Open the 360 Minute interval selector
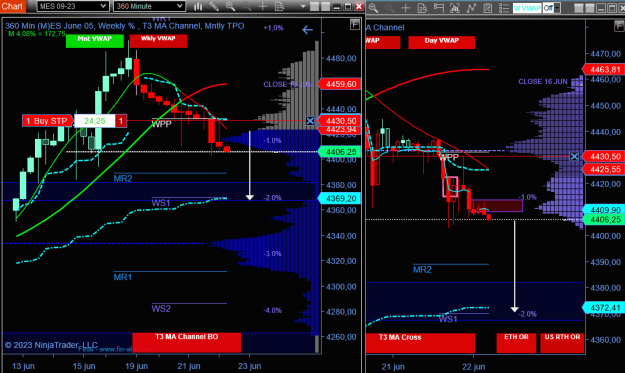The width and height of the screenshot is (625, 373). 149,6
